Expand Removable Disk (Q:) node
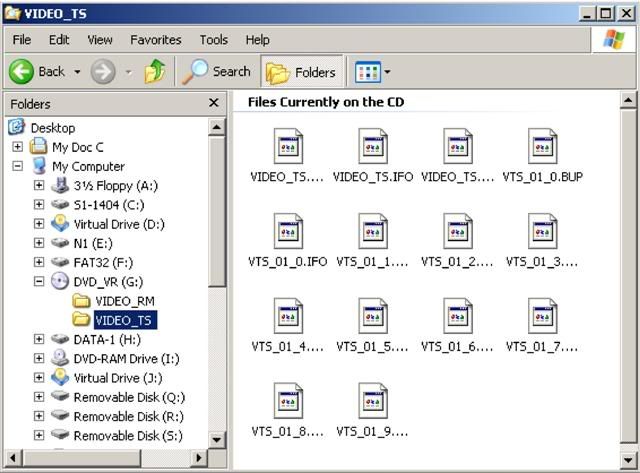This screenshot has width=640, height=473. 39,397
